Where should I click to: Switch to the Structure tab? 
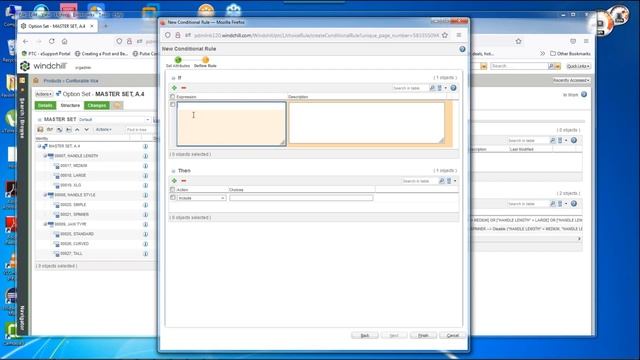[x=70, y=105]
